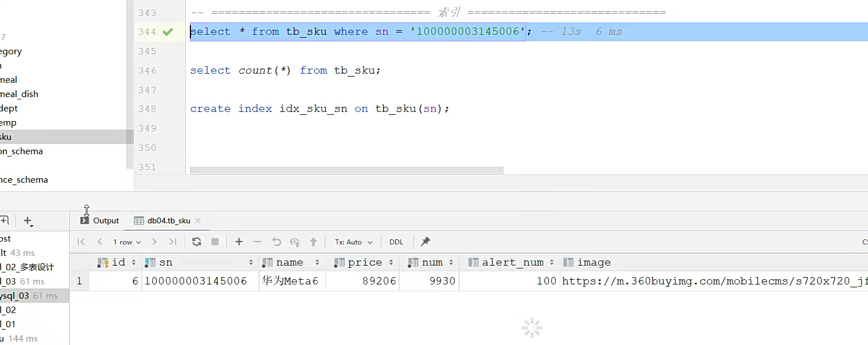Add a new row with plus icon
The height and width of the screenshot is (345, 868).
click(239, 242)
